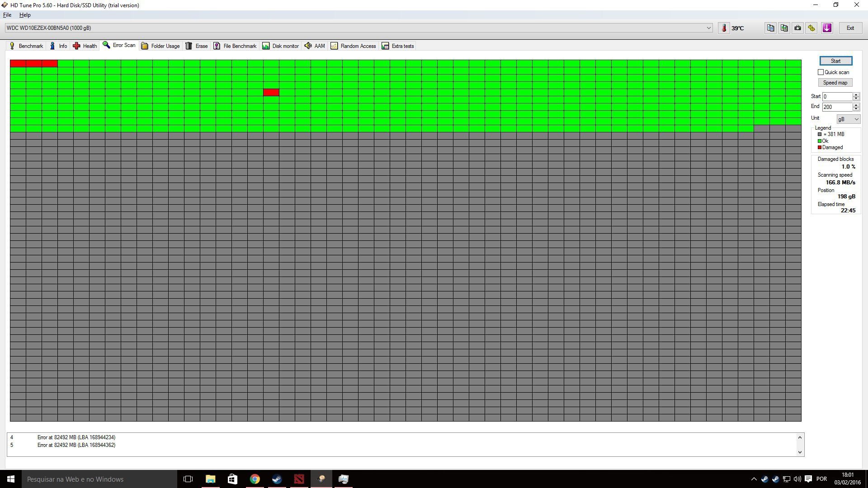Click the Exit button
Viewport: 868px width, 488px height.
coord(850,28)
